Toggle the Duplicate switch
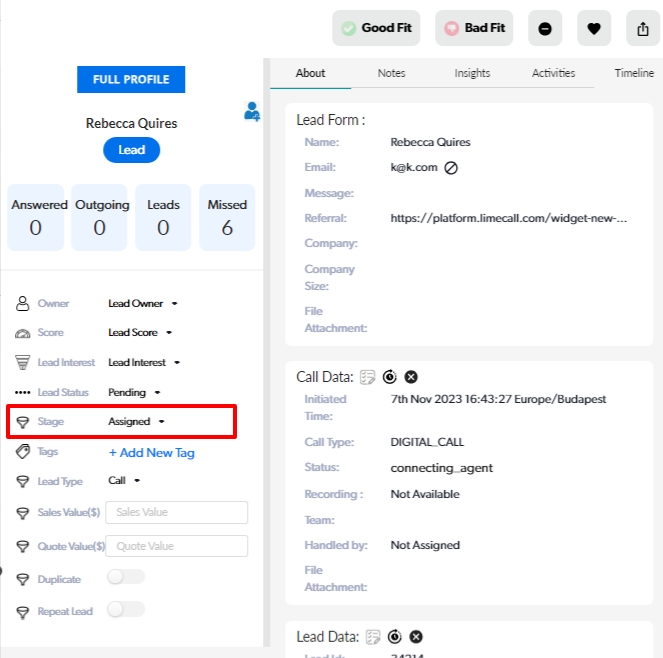 [126, 577]
